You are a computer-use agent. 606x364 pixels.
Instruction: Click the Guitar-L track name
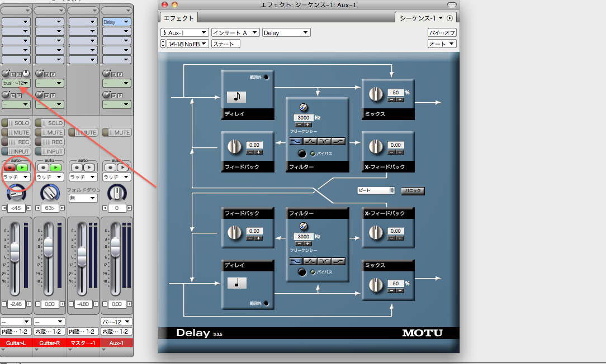(16, 343)
